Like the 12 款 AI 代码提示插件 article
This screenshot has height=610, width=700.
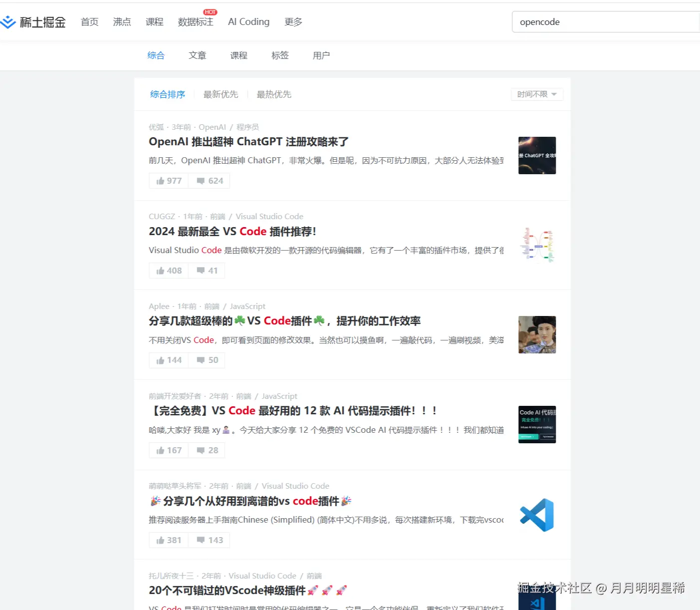click(x=169, y=450)
